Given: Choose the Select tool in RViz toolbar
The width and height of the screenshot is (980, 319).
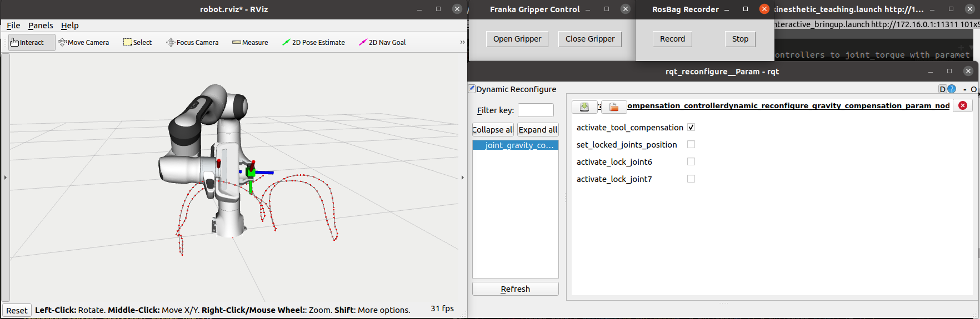Looking at the screenshot, I should [x=137, y=43].
